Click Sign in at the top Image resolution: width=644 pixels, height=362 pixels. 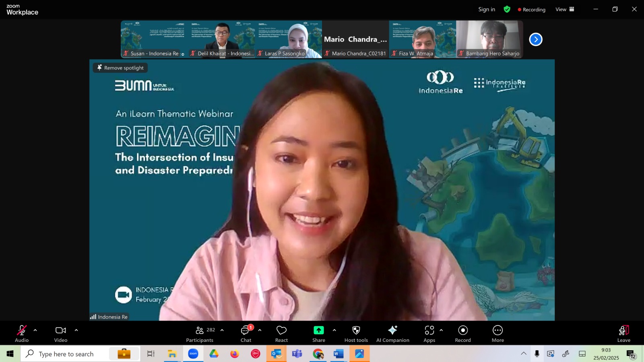(x=487, y=9)
